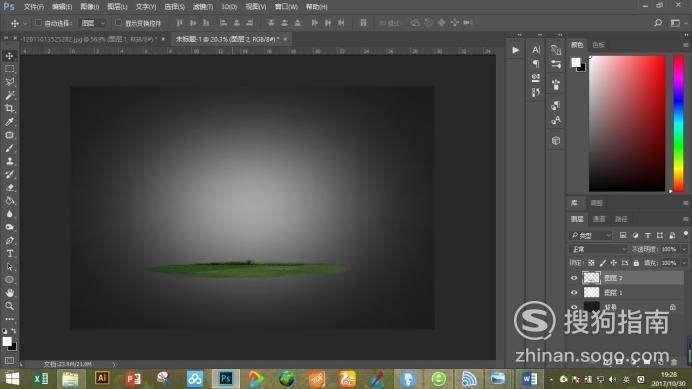The image size is (692, 389).
Task: Hide 图层 2 using its eye icon
Action: coord(574,278)
